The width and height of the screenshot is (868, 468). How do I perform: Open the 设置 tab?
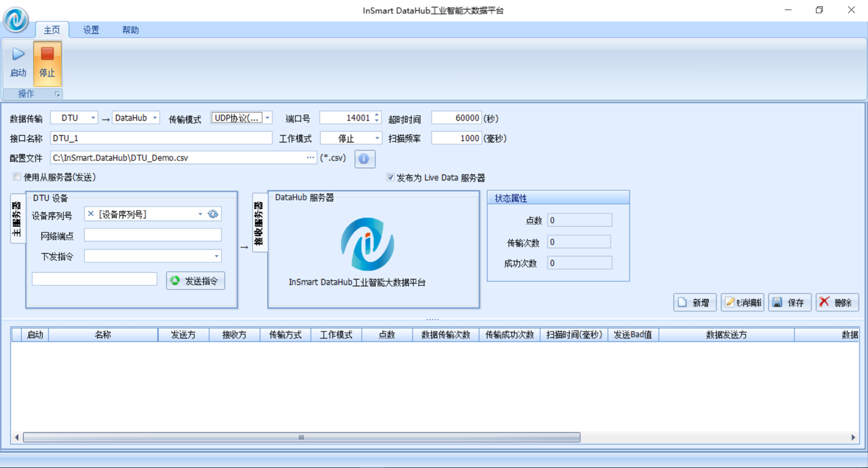(91, 30)
